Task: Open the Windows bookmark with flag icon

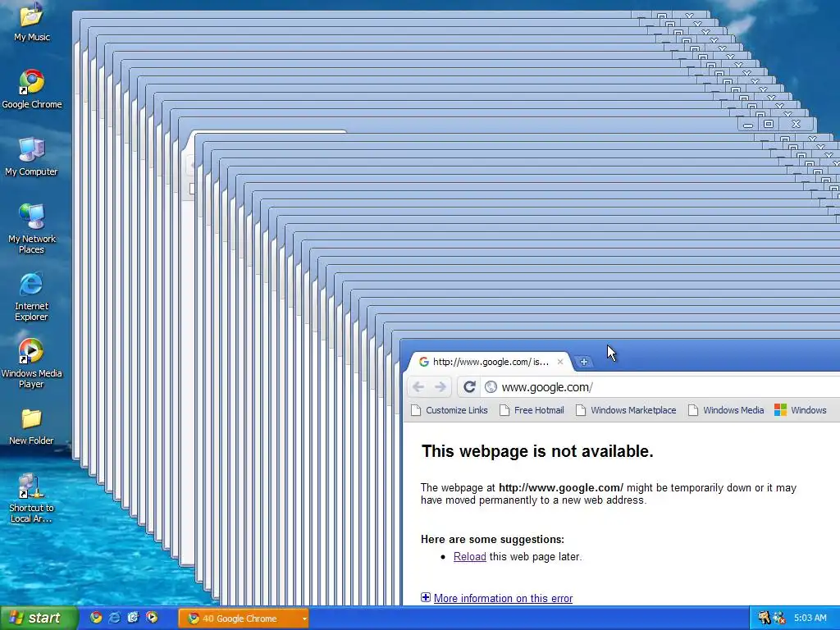Action: pos(801,410)
